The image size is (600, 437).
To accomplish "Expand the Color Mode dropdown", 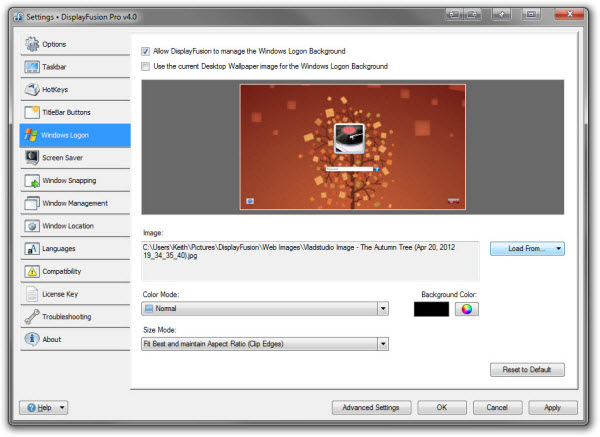I will point(382,309).
